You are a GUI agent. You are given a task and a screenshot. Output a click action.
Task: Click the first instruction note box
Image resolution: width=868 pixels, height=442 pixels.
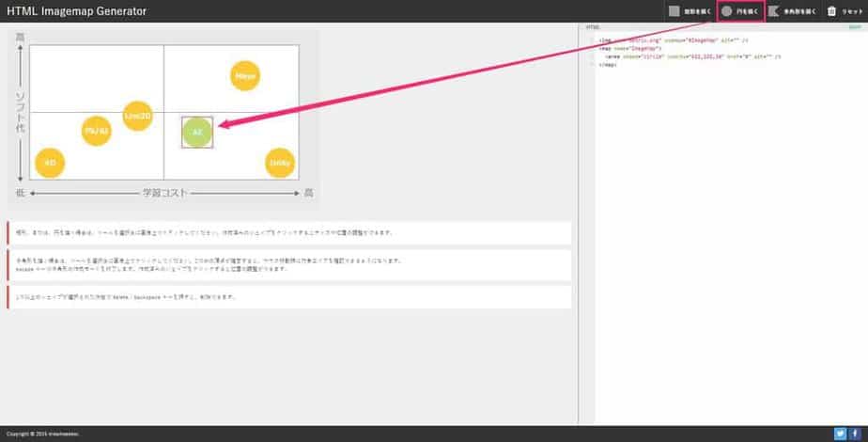coord(289,232)
